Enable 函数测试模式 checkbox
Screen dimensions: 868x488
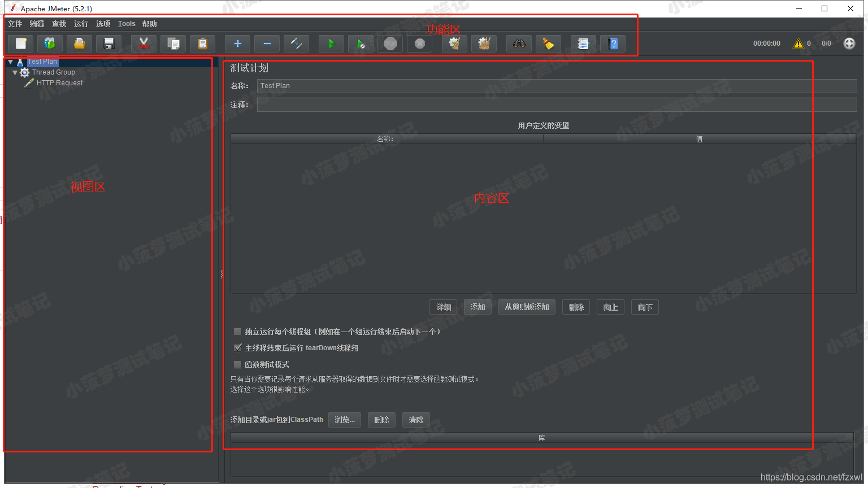[238, 364]
